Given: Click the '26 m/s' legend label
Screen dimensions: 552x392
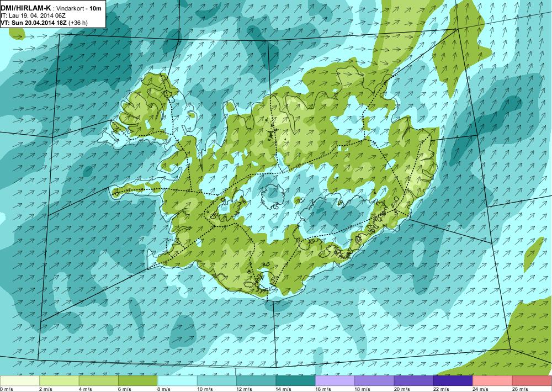Looking at the screenshot, I should click(521, 389).
